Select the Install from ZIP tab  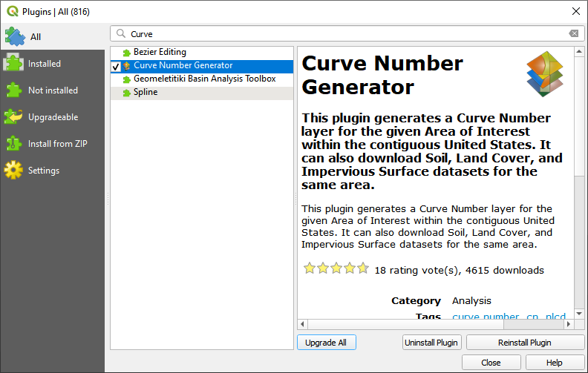[x=57, y=144]
